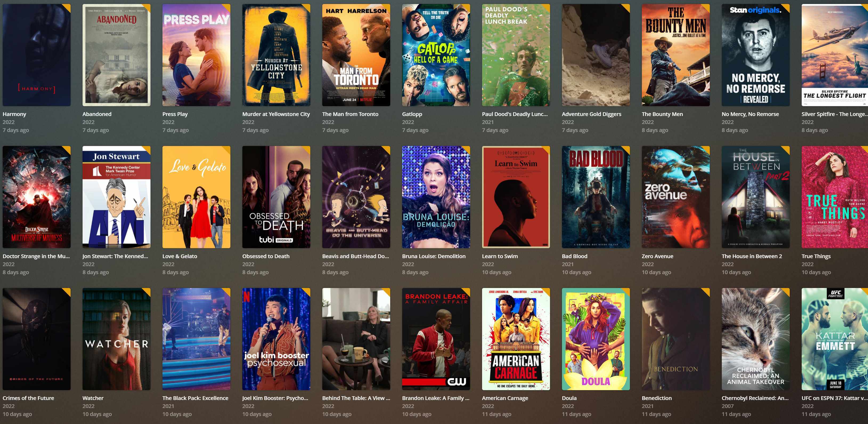868x424 pixels.
Task: Open the Bad Blood poster
Action: click(596, 197)
